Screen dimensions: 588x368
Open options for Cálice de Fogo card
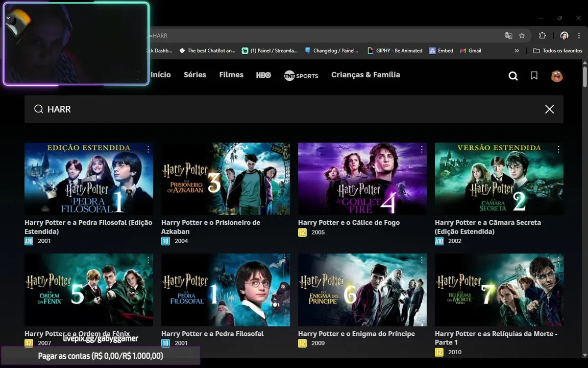[x=422, y=149]
